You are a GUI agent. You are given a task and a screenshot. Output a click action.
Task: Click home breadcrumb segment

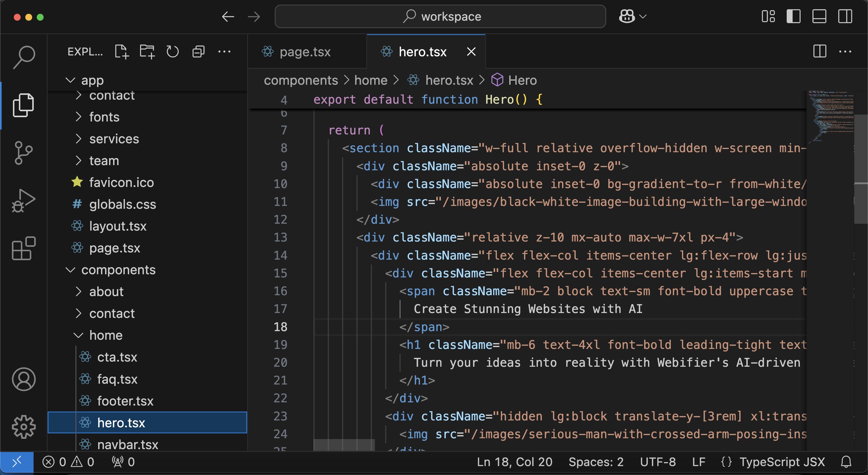pyautogui.click(x=371, y=80)
